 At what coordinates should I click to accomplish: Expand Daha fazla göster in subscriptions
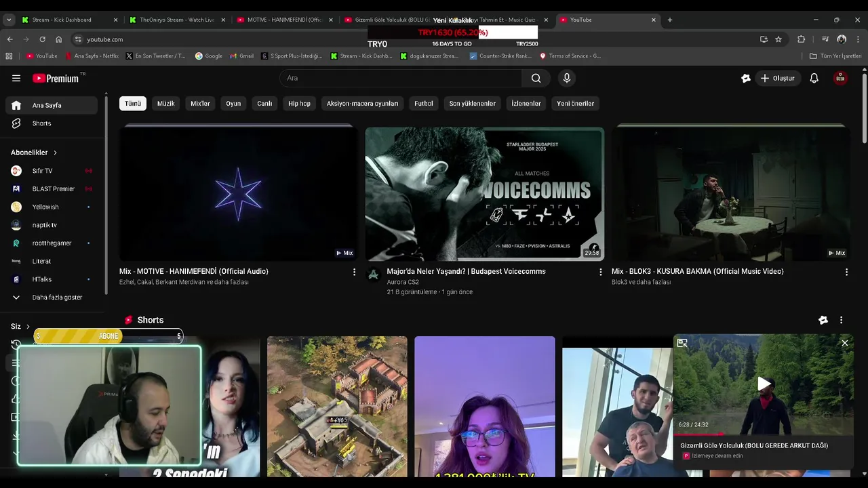[52, 297]
